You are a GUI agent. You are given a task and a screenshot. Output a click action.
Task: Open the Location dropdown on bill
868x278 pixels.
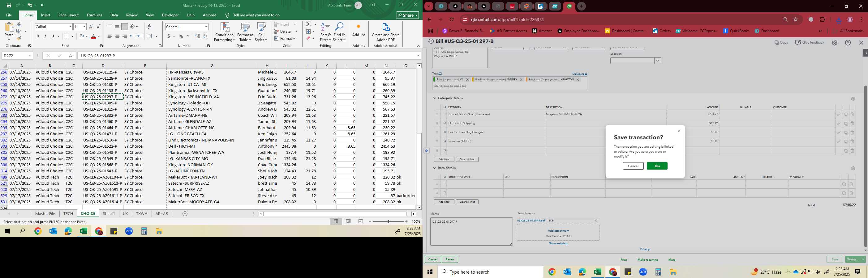[x=657, y=61]
